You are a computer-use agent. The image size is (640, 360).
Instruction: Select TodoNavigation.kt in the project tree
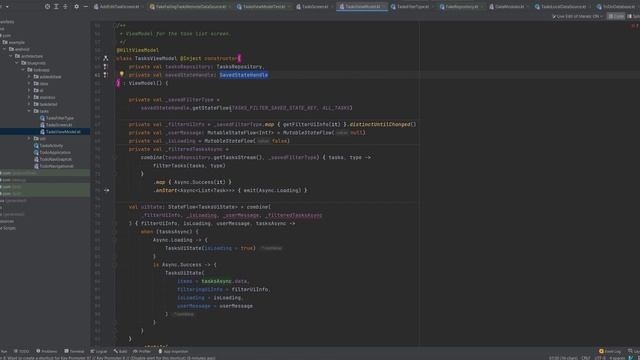click(54, 167)
